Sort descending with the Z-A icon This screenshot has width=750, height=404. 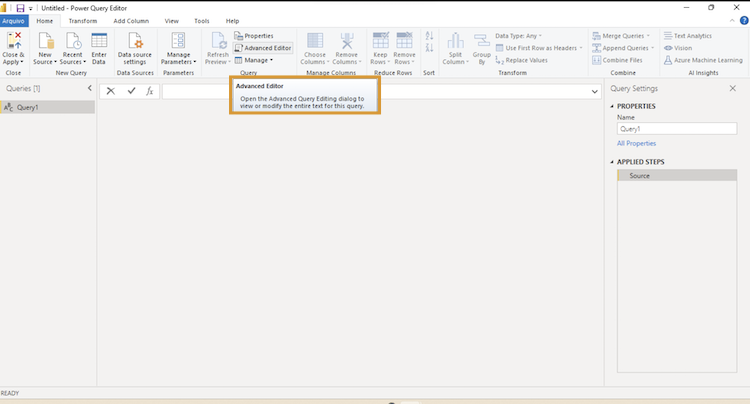pos(430,47)
